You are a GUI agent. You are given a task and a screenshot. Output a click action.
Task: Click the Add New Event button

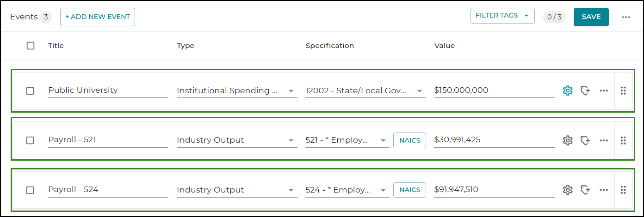tap(98, 17)
